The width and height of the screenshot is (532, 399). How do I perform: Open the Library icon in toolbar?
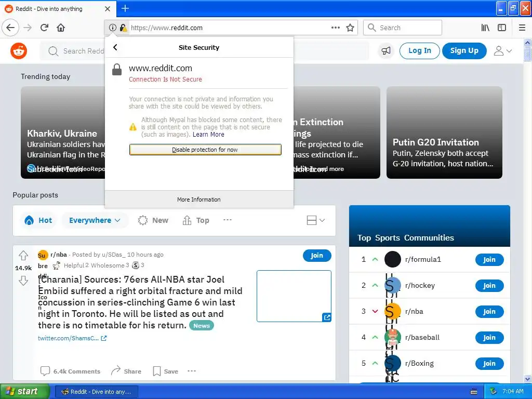(x=485, y=28)
